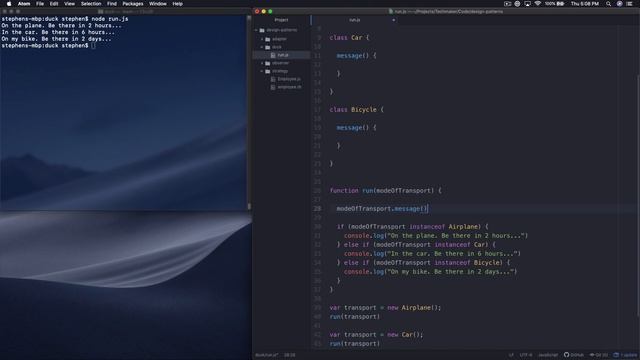This screenshot has height=360, width=640.
Task: Expand the observer folder arrow
Action: (262, 63)
